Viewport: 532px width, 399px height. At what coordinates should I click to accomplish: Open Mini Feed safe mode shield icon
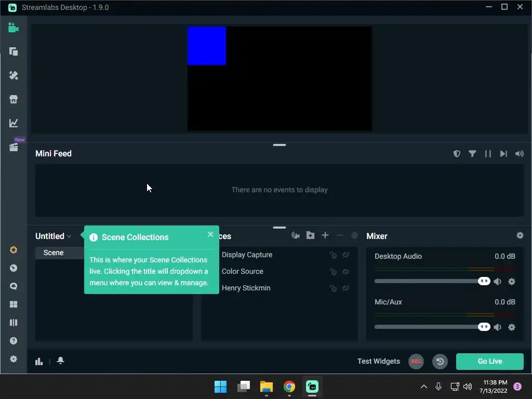click(457, 154)
